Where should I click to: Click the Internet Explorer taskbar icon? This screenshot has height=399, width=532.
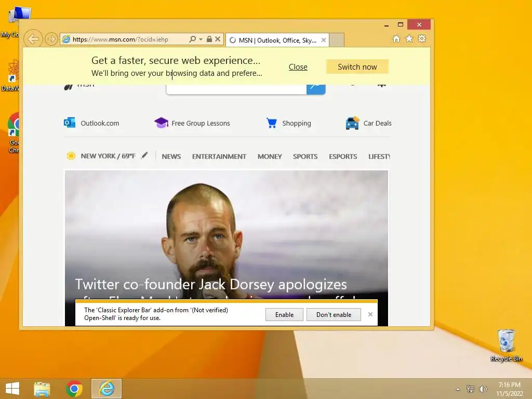[107, 389]
